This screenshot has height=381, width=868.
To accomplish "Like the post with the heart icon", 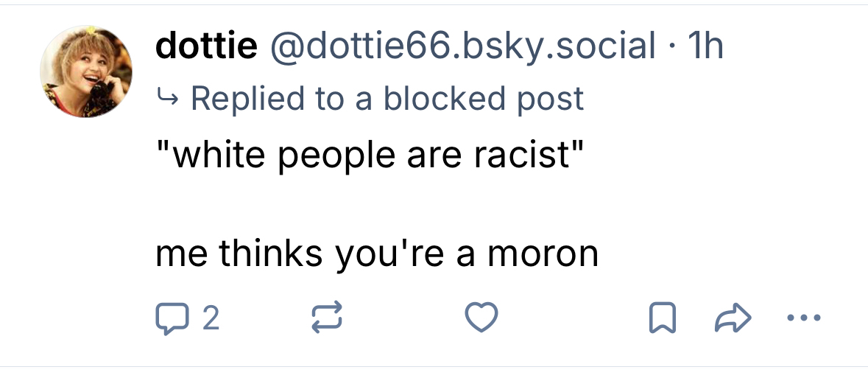I will click(x=482, y=318).
